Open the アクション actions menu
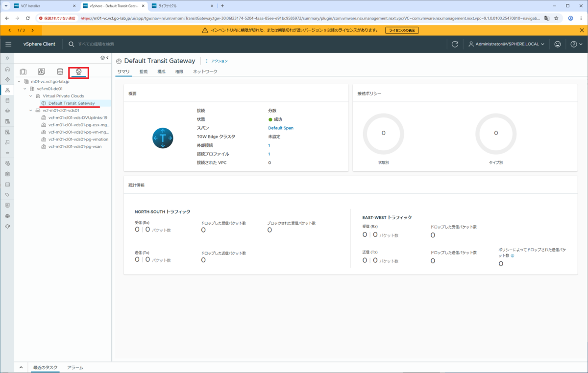The width and height of the screenshot is (588, 373). 216,61
